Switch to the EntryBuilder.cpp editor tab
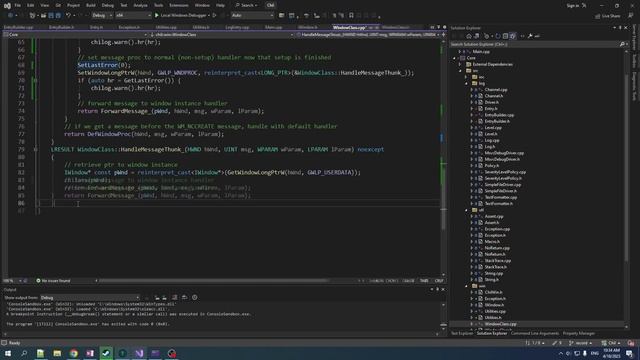This screenshot has width=640, height=360. click(x=18, y=27)
